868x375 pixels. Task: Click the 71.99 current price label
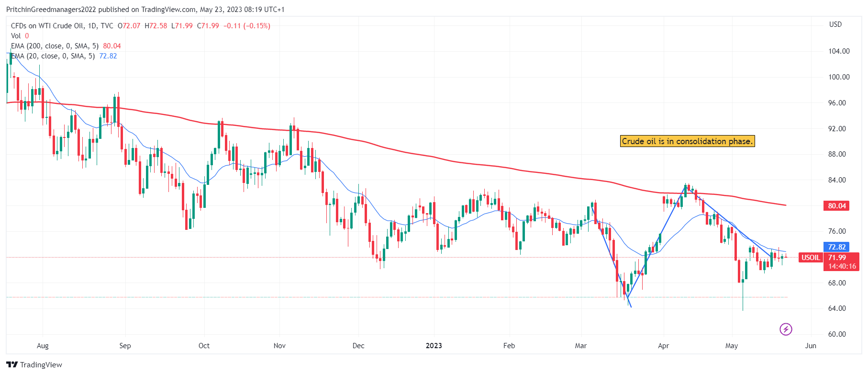837,258
